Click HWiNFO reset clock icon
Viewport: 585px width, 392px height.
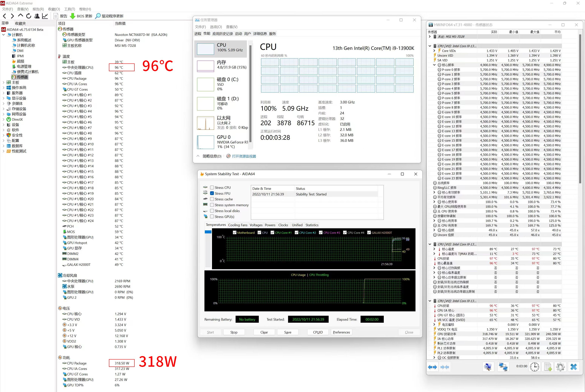(x=535, y=367)
